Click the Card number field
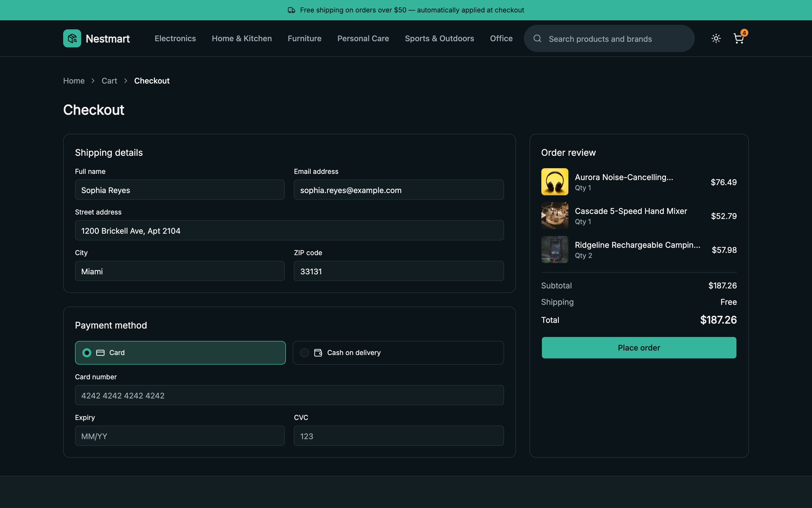 tap(289, 395)
